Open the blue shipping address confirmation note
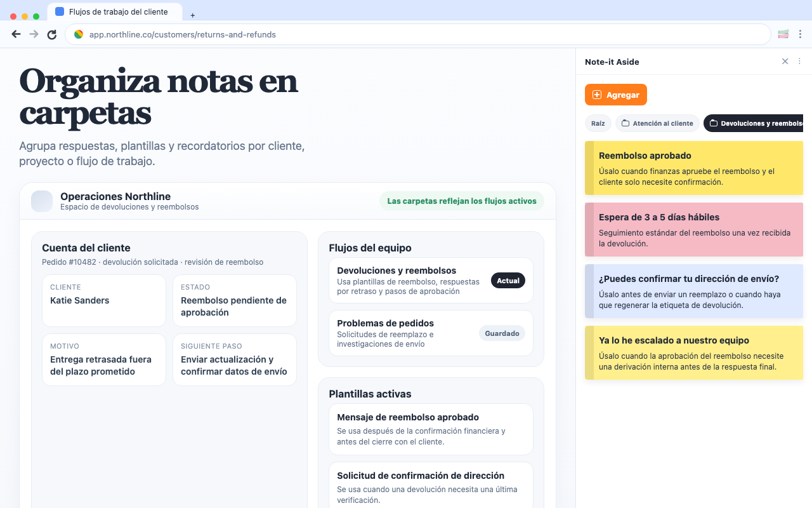This screenshot has width=812, height=508. click(x=694, y=291)
